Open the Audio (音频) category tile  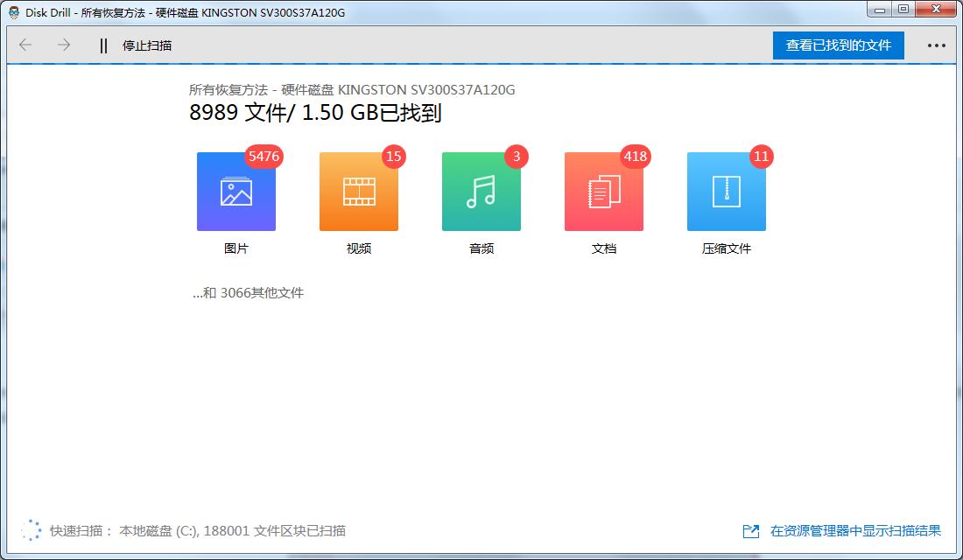[481, 192]
